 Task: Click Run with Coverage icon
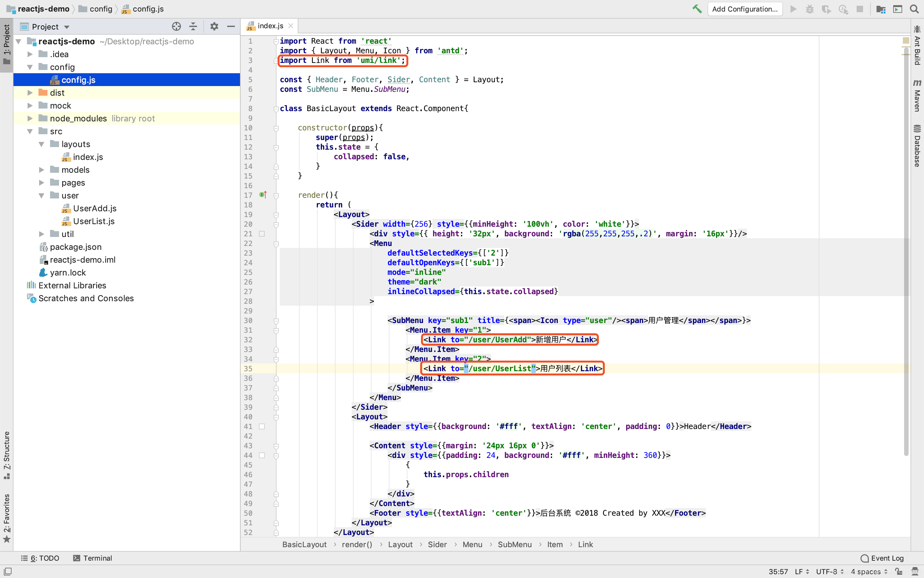(x=826, y=9)
